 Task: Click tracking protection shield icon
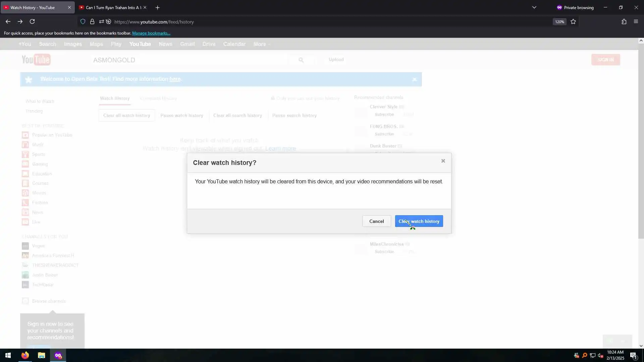pos(83,21)
